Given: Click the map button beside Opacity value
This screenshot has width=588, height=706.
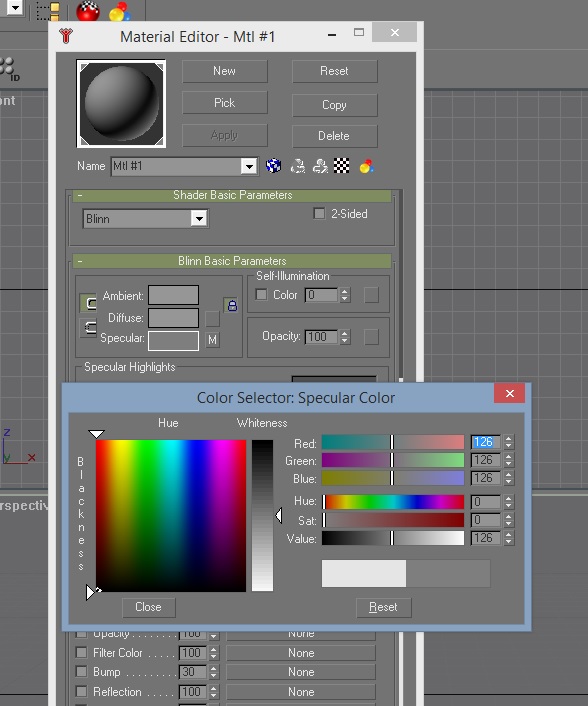Looking at the screenshot, I should click(371, 337).
